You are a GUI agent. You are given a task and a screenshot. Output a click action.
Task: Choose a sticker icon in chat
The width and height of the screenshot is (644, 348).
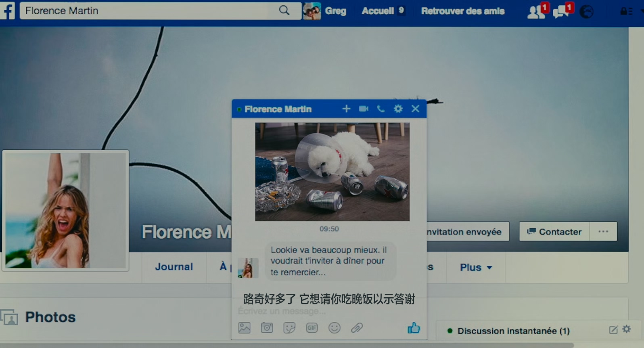pos(289,328)
